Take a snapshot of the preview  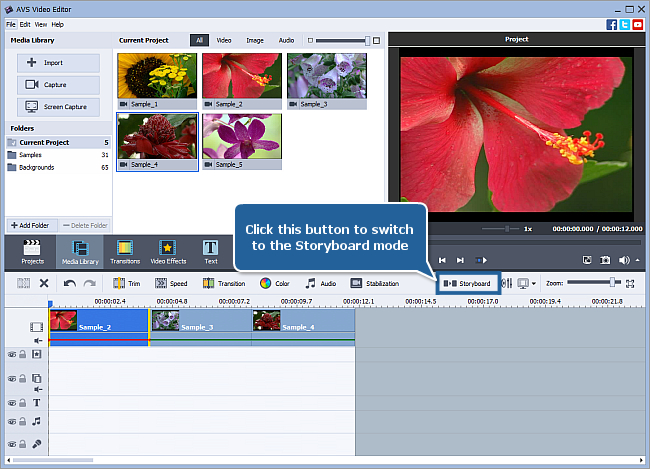pyautogui.click(x=605, y=260)
